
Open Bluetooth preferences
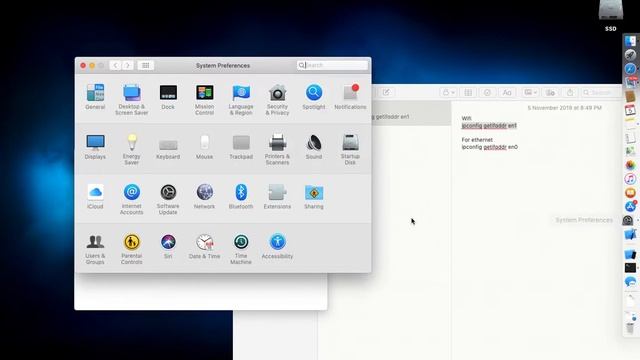[x=241, y=196]
